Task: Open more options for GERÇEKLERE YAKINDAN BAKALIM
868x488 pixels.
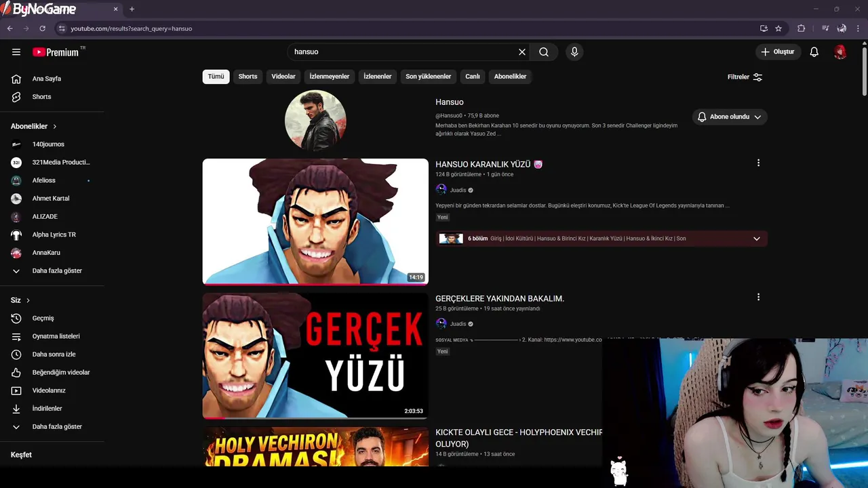Action: pos(758,297)
